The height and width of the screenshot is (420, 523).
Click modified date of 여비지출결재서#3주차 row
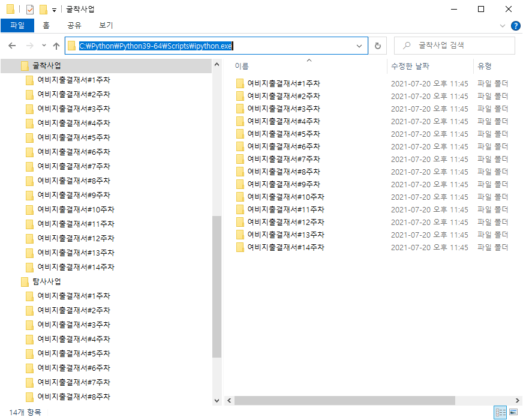pyautogui.click(x=429, y=109)
